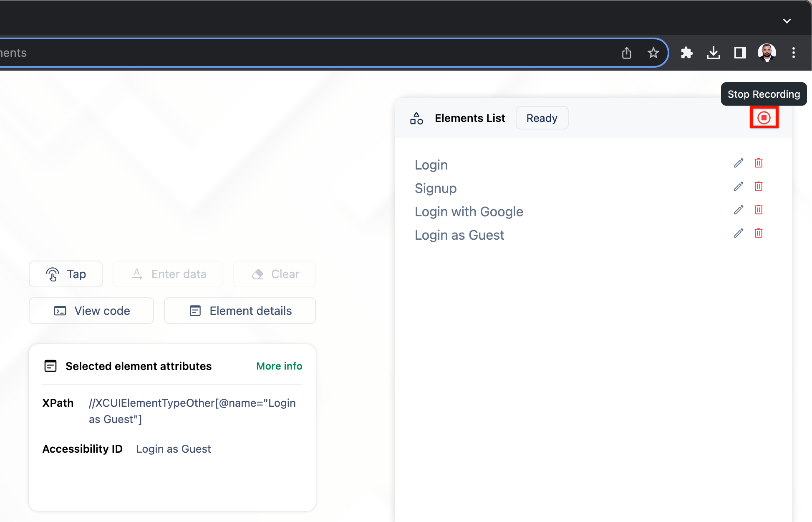Delete the Signup element

[x=759, y=186]
